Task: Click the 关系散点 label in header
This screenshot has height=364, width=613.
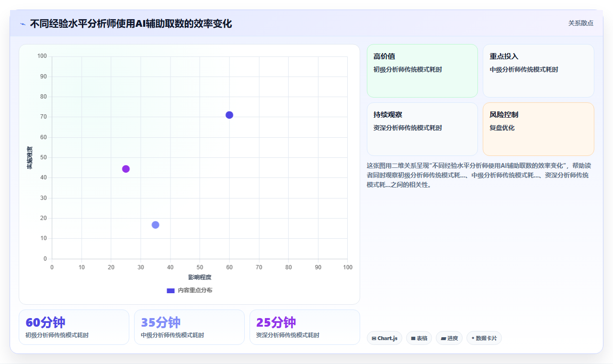Action: coord(580,23)
